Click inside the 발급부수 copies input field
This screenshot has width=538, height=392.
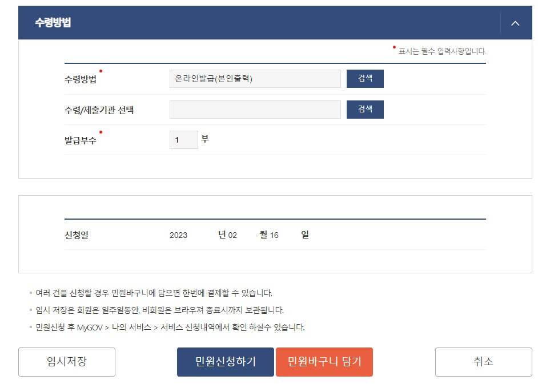pyautogui.click(x=183, y=139)
